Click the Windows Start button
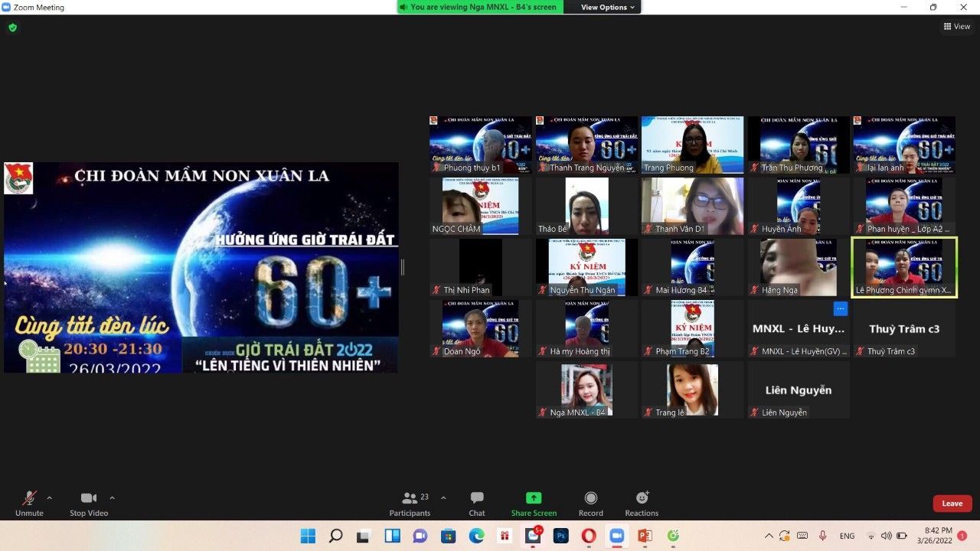Screen dimensions: 980x551 tap(308, 536)
